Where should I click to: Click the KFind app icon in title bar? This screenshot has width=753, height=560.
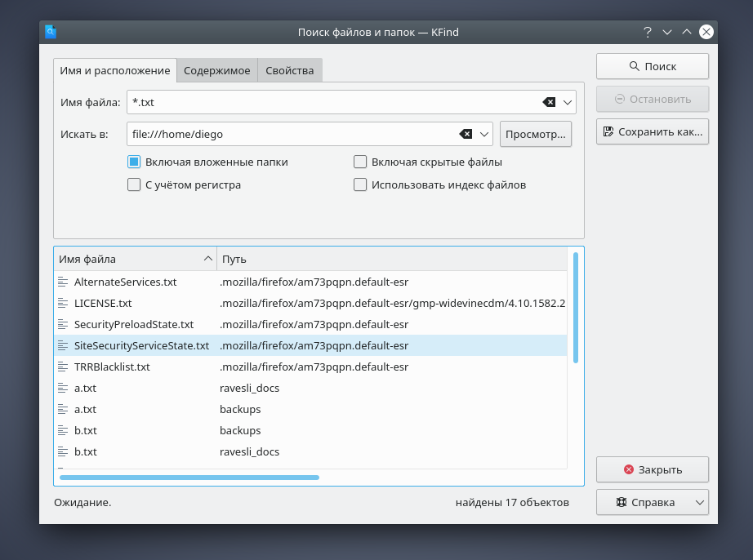pos(51,32)
